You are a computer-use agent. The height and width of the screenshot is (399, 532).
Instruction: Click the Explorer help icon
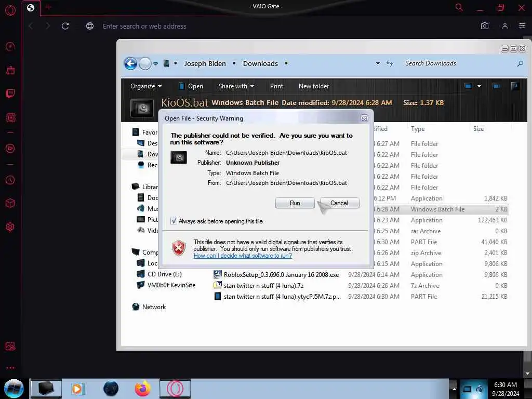point(515,86)
